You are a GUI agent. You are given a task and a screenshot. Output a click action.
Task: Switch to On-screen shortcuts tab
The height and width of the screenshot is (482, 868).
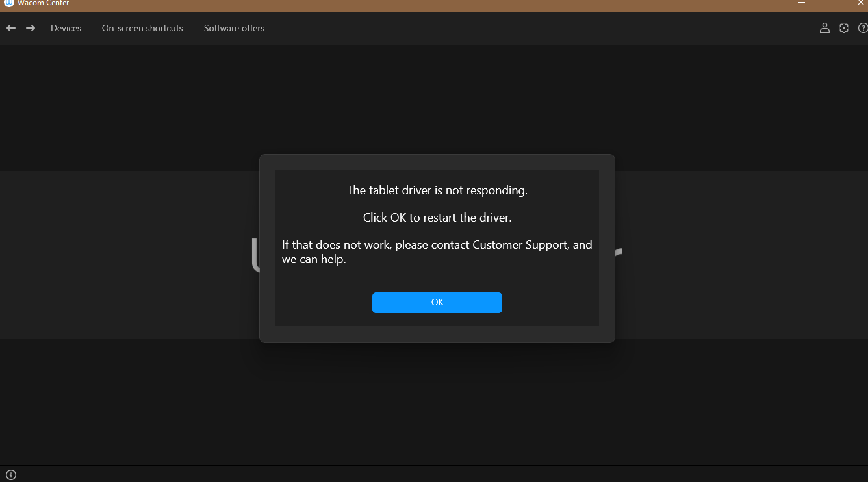point(142,28)
